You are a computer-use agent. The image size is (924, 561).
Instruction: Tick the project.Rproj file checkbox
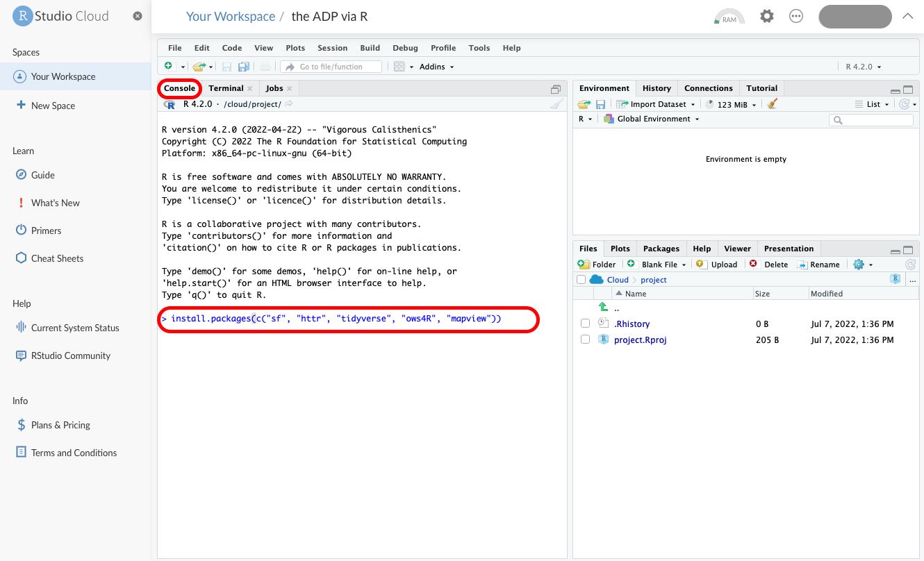(585, 340)
